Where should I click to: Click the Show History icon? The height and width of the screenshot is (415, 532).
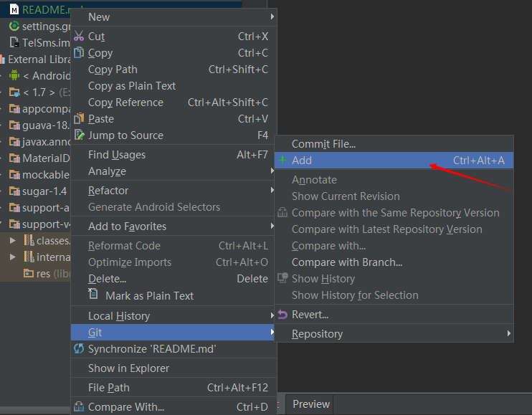pyautogui.click(x=282, y=279)
